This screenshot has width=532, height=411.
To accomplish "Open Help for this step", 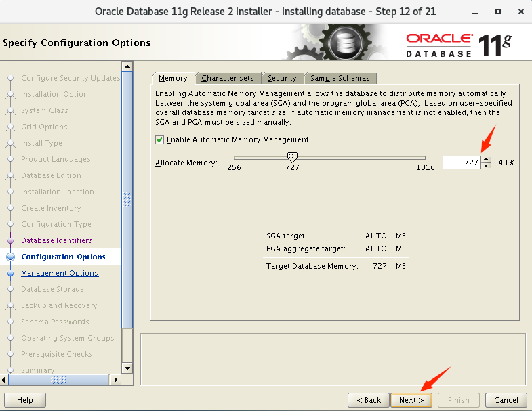I will pos(25,400).
